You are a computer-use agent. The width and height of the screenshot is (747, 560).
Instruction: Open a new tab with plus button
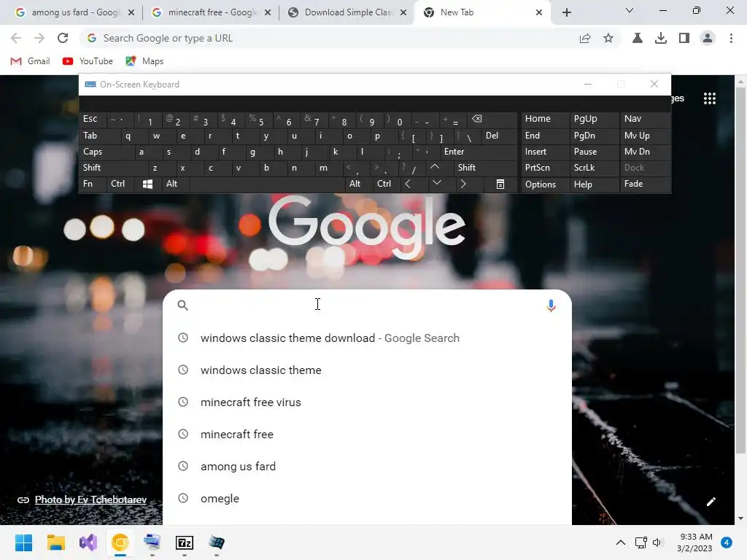point(566,12)
